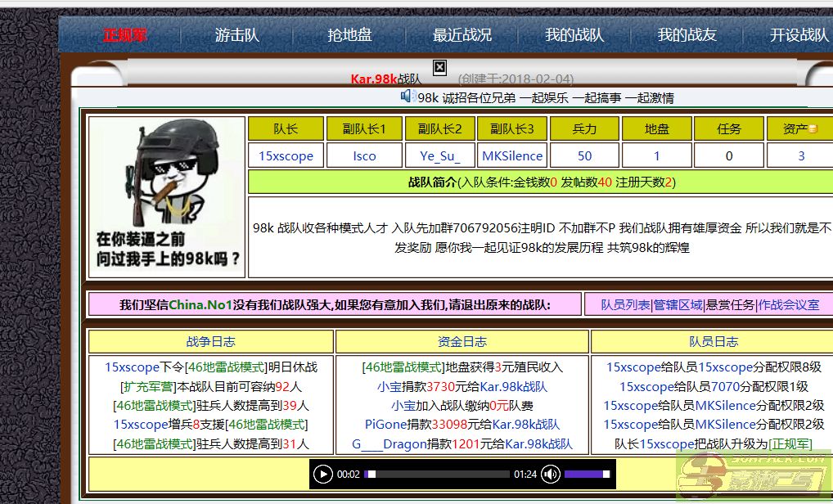Select 我的战队 in the top navigation
The height and width of the screenshot is (504, 833).
click(x=574, y=35)
